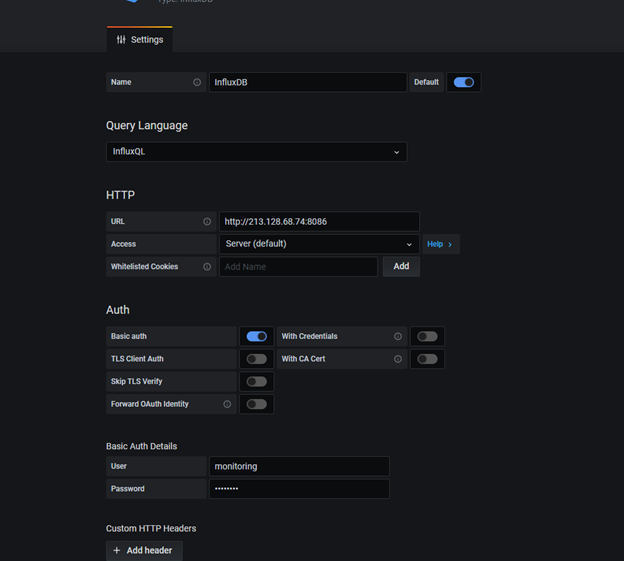The width and height of the screenshot is (624, 561).
Task: Show info tooltip for the Name field
Action: point(197,82)
